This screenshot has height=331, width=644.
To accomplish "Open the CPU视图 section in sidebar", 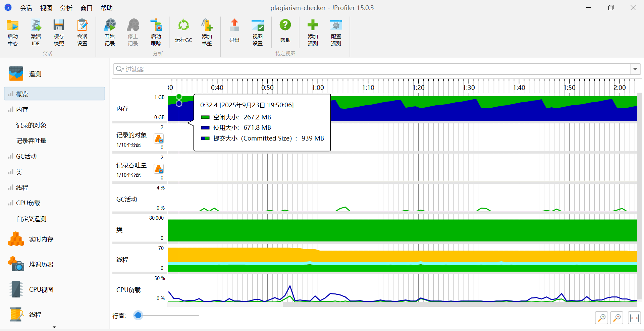I will (31, 289).
